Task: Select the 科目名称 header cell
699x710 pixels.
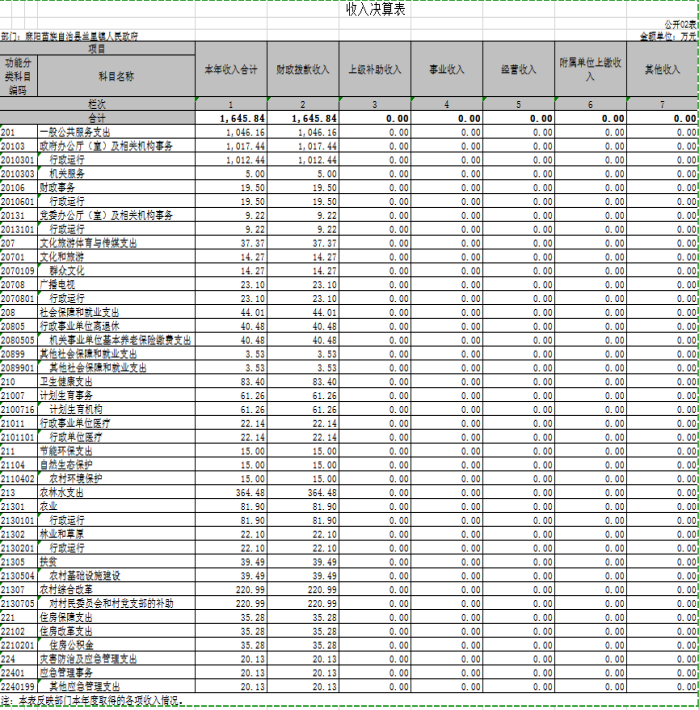Action: click(x=116, y=76)
